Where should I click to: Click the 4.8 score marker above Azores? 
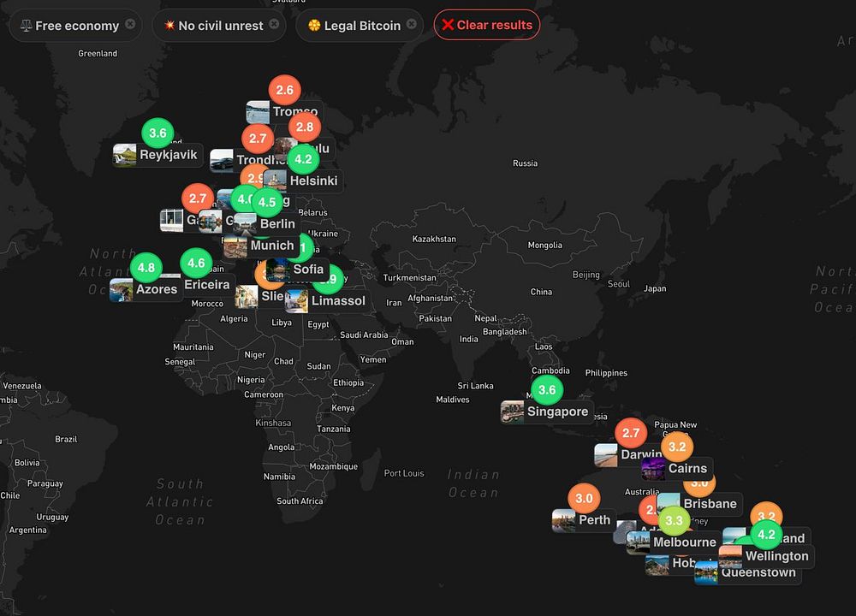[x=146, y=268]
